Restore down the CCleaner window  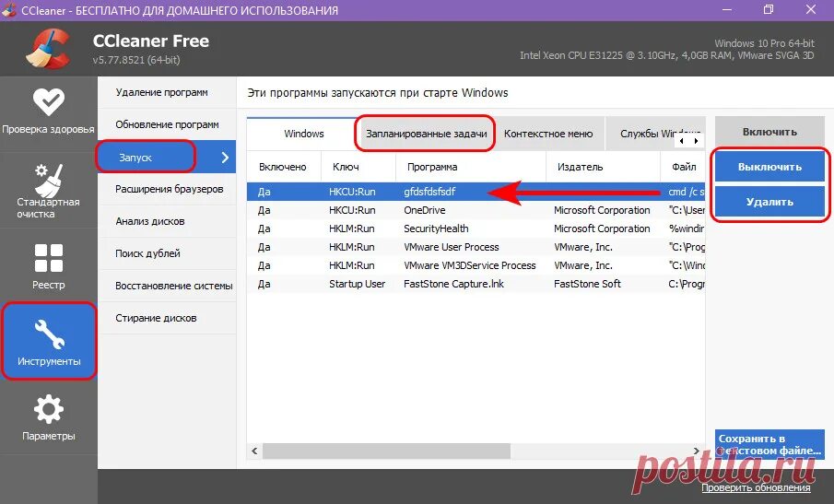[769, 9]
